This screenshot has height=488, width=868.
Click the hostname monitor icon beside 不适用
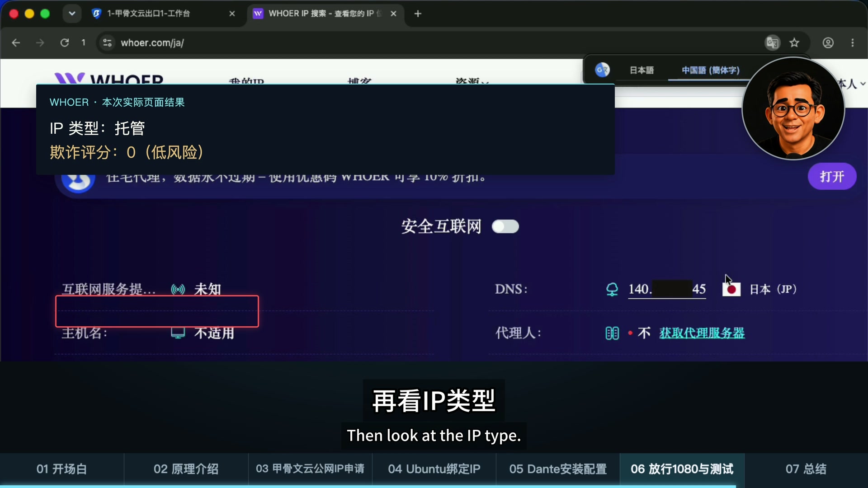(x=178, y=333)
